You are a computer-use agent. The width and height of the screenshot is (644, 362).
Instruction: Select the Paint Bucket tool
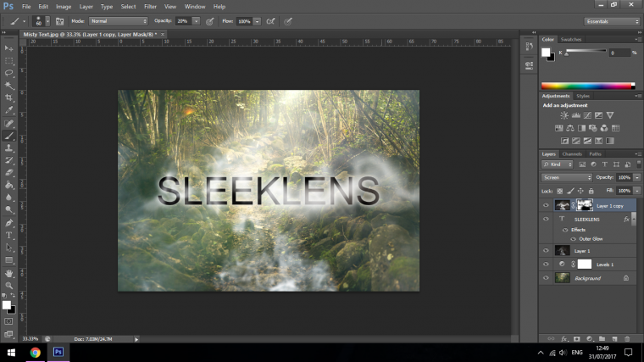8,185
